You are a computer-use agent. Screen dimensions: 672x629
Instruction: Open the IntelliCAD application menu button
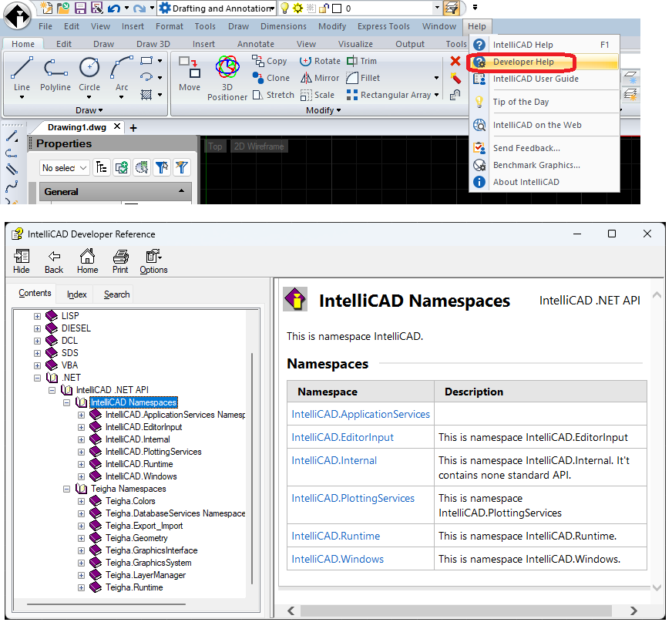pyautogui.click(x=17, y=15)
